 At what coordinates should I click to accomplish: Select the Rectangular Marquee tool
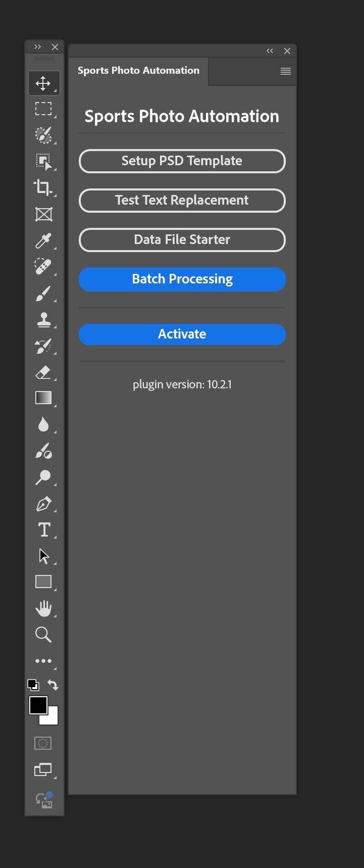[43, 109]
